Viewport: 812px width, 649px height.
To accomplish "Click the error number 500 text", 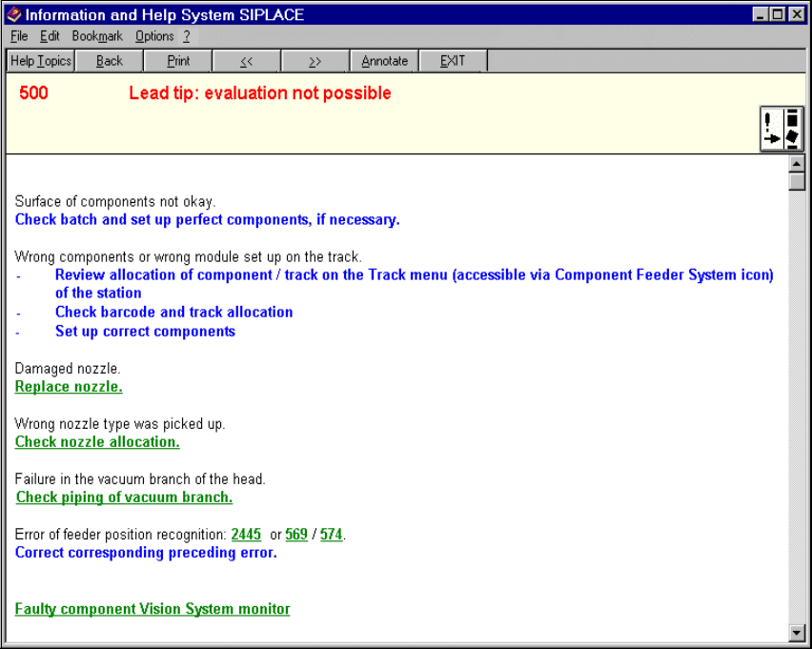I will [x=33, y=93].
